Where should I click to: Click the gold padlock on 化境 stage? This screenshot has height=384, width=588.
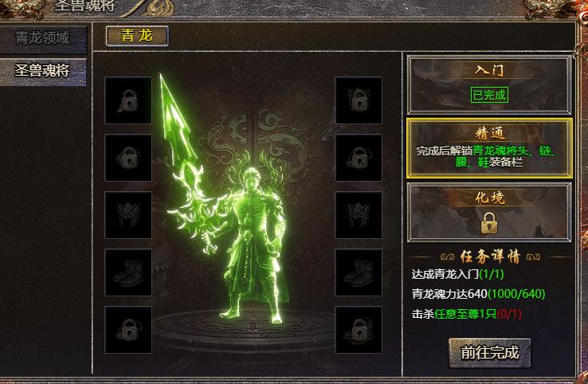[489, 223]
